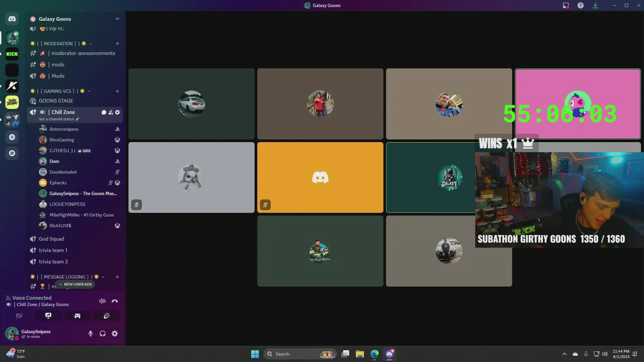Select user LOOGEYSNIPESS in voice list
Image resolution: width=644 pixels, height=362 pixels.
(x=79, y=204)
